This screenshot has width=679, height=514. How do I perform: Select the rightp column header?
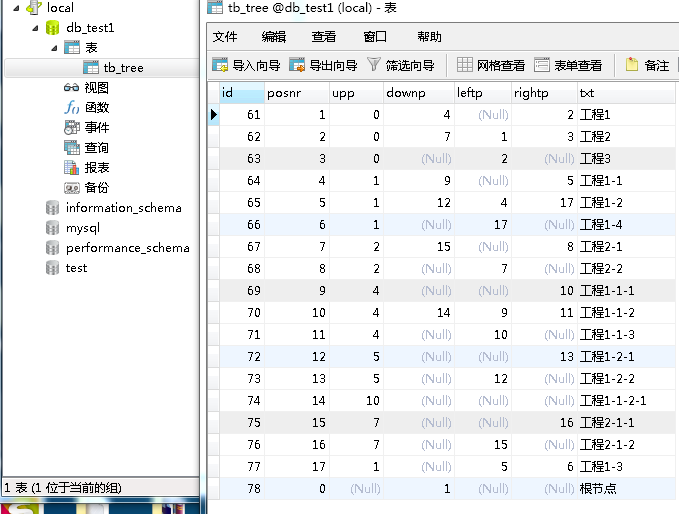coord(544,93)
